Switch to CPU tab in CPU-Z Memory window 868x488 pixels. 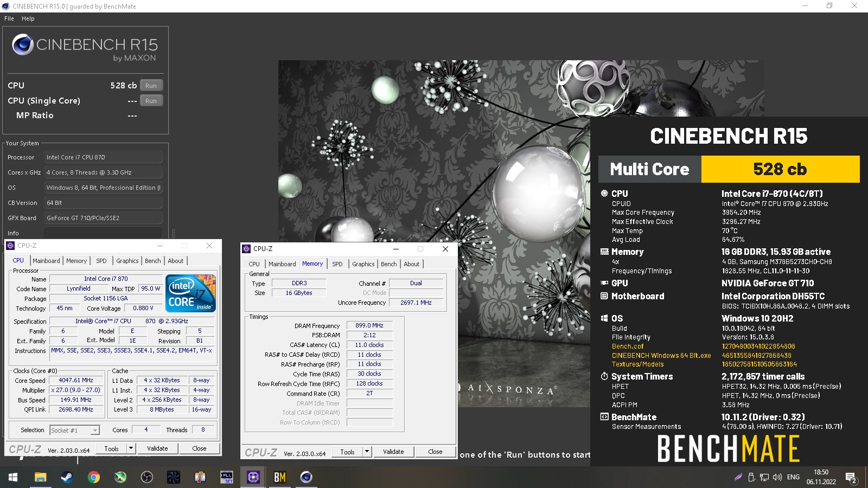(x=254, y=264)
